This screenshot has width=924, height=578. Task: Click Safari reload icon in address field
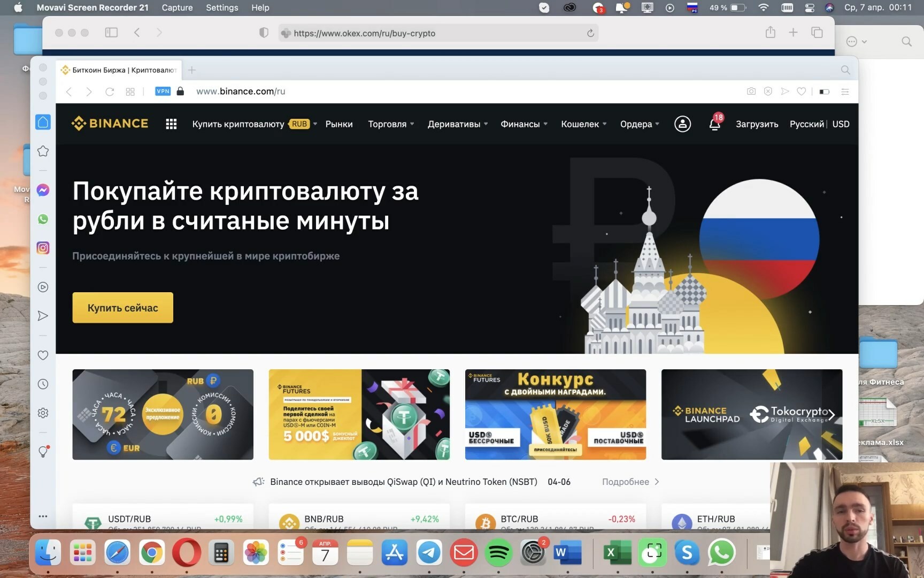tap(590, 33)
